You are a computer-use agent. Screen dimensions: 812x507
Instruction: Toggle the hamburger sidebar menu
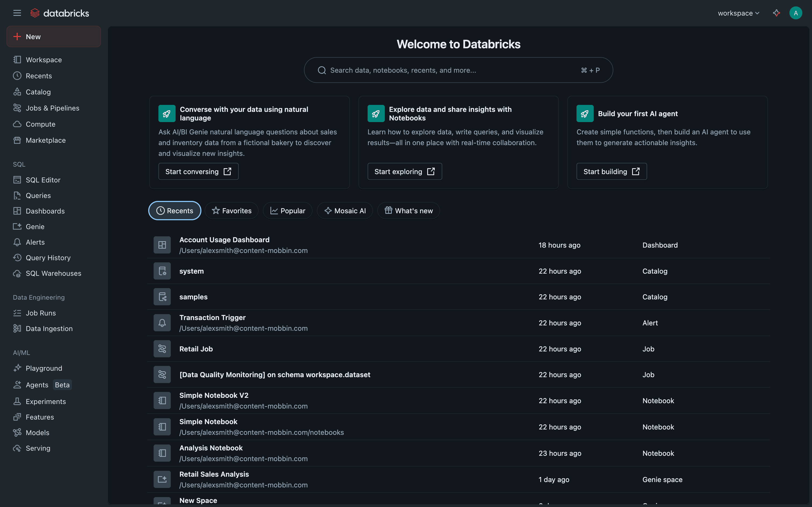[17, 13]
